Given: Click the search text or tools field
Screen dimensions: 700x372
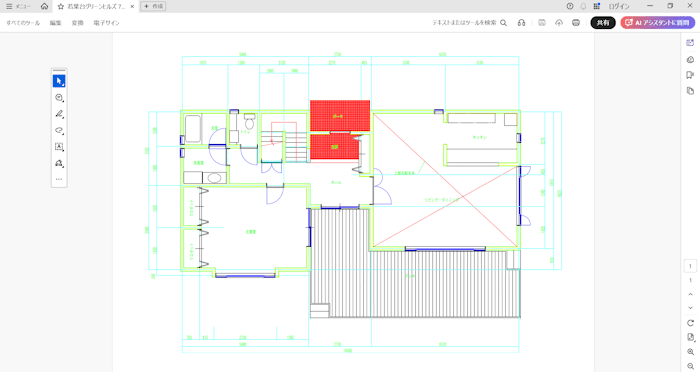Looking at the screenshot, I should pos(470,23).
